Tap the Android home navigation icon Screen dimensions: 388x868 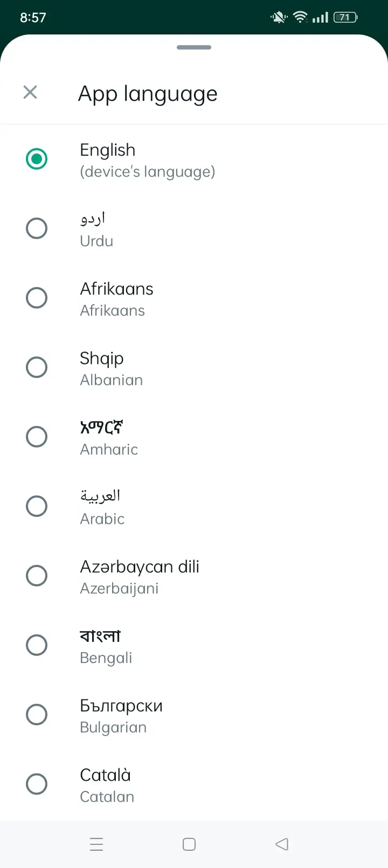[189, 844]
